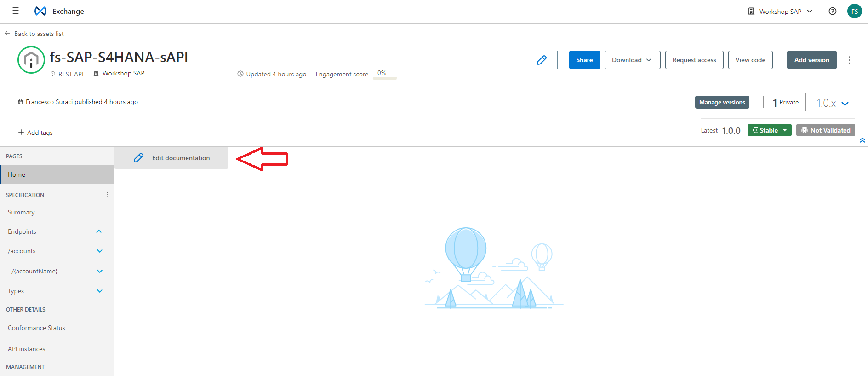Open the 1.0.x version selector

pyautogui.click(x=832, y=103)
